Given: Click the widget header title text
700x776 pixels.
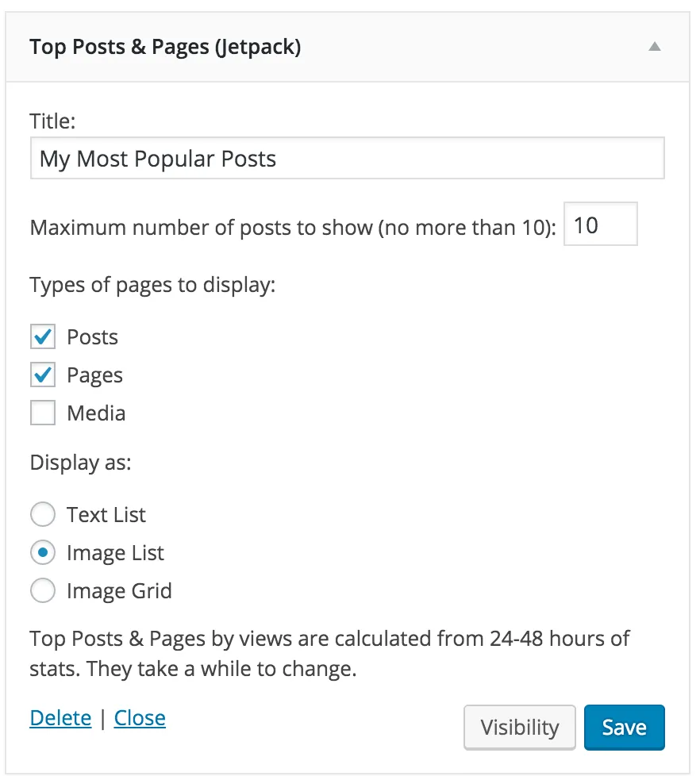Looking at the screenshot, I should coord(165,47).
